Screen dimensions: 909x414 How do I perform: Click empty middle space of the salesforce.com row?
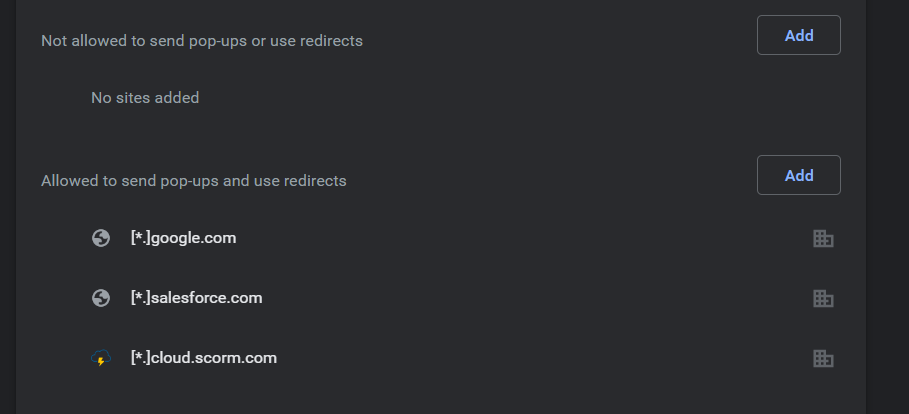[530, 298]
